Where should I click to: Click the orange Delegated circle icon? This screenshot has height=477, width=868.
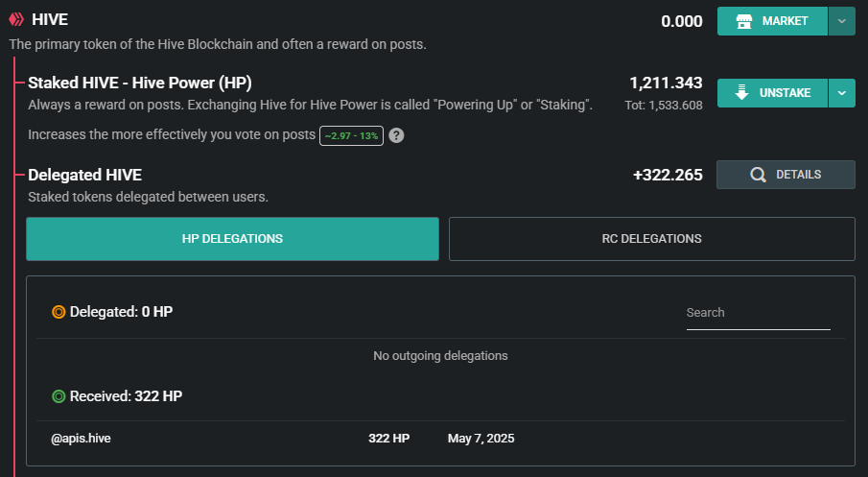[59, 312]
